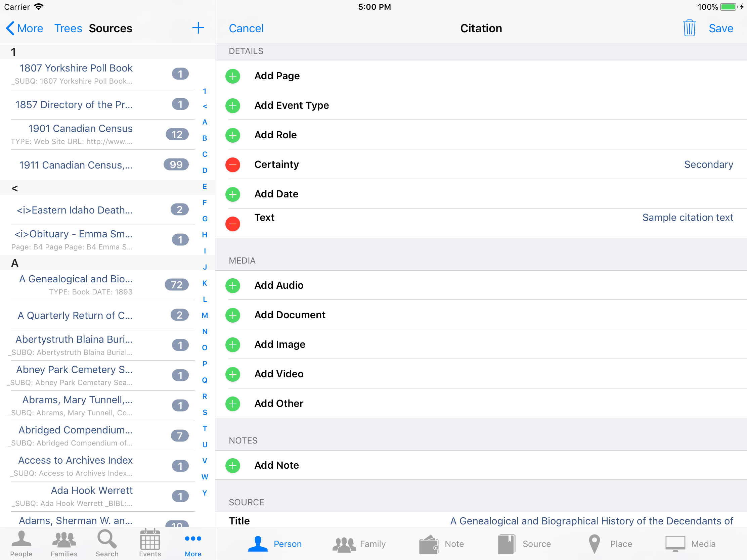
Task: Go back using the More chevron
Action: [x=24, y=28]
